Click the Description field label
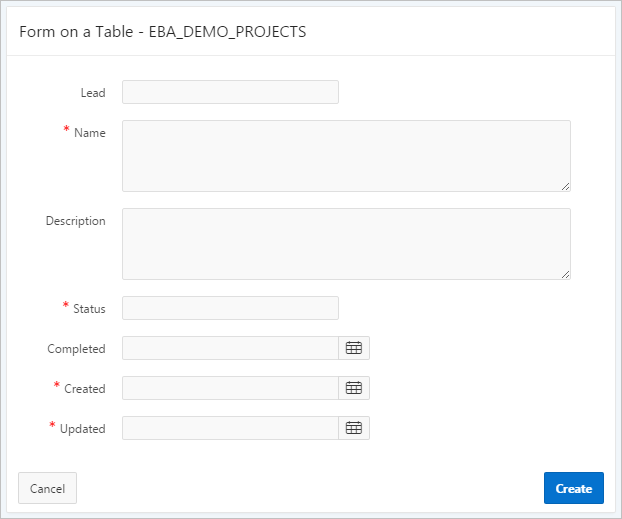 click(x=75, y=221)
